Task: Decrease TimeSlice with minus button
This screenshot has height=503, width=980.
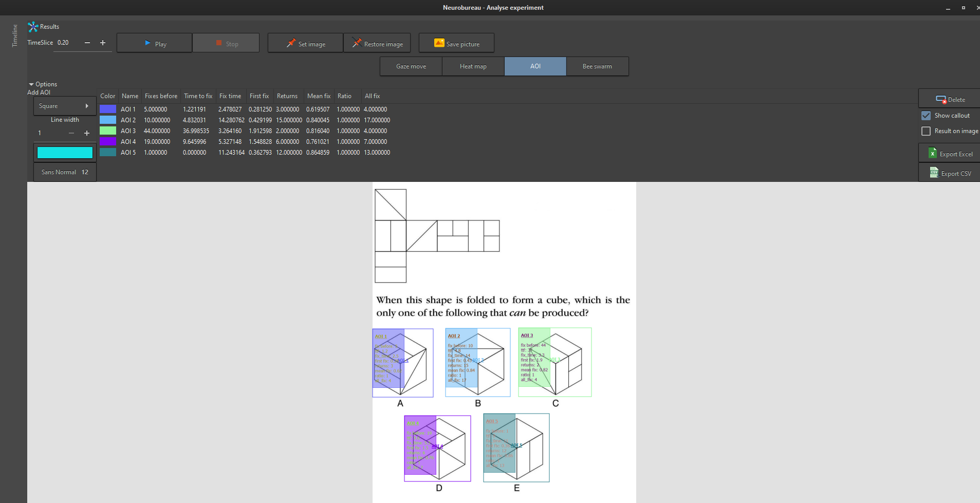Action: coord(87,43)
